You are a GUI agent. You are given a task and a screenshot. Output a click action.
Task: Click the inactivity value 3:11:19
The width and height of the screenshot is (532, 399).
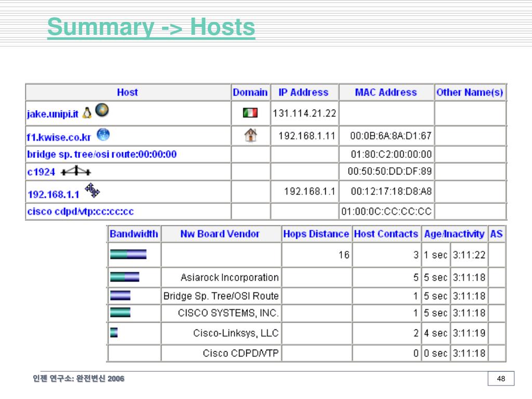tap(469, 333)
